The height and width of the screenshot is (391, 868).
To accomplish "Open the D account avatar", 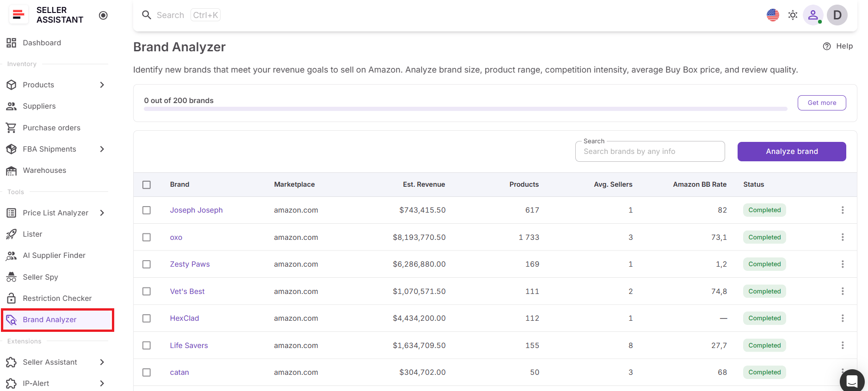I will point(837,15).
